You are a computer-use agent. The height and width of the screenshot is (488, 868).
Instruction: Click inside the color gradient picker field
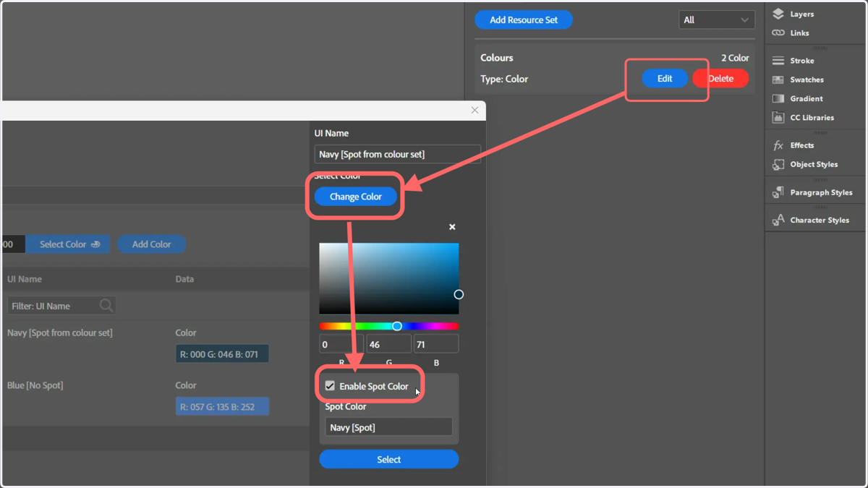[x=389, y=278]
